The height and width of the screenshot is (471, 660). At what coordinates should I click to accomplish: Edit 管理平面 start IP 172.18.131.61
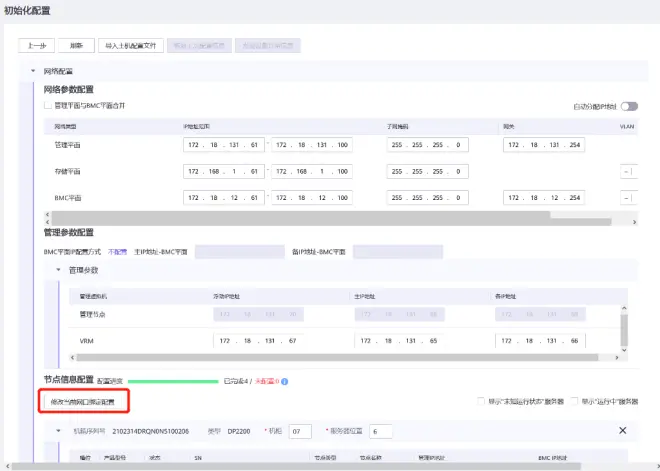click(224, 145)
